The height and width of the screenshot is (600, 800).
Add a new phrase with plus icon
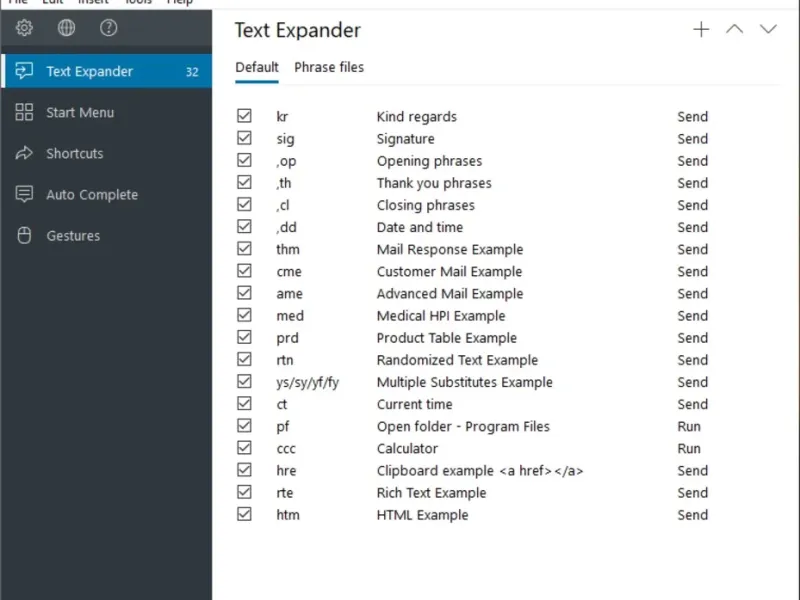[701, 30]
